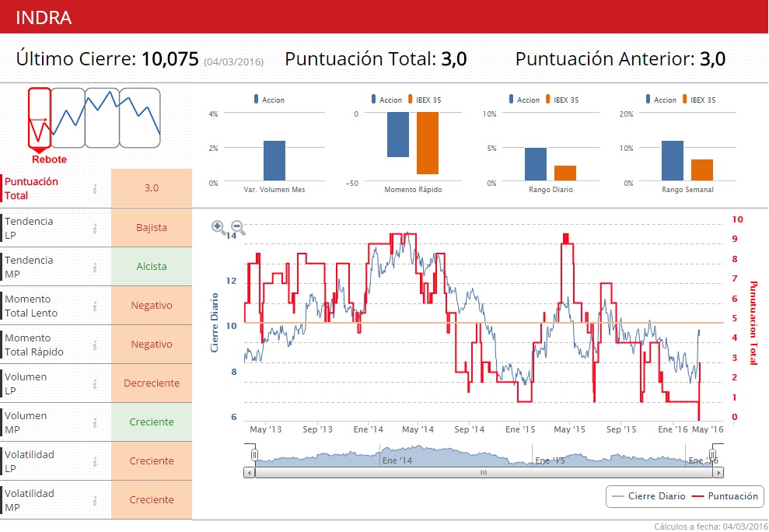The width and height of the screenshot is (769, 532).
Task: Click right arrow of chart navigator scrollbar
Action: coord(718,473)
